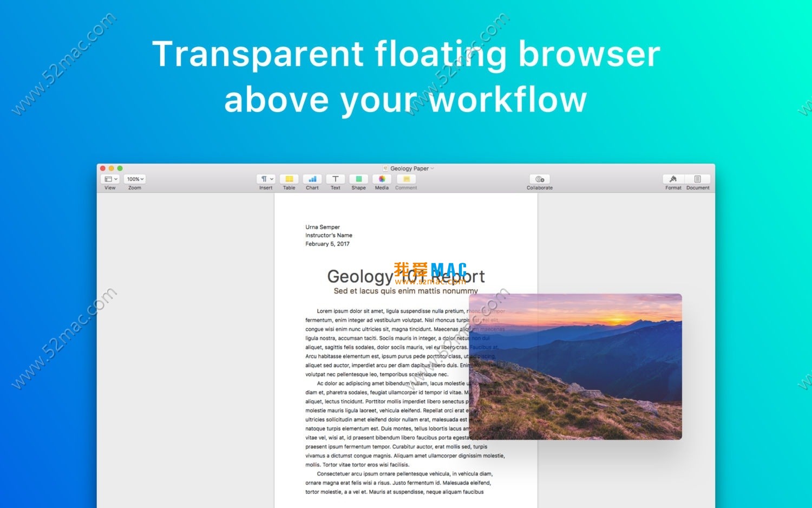Click the Comment icon
The width and height of the screenshot is (812, 508).
pyautogui.click(x=406, y=179)
